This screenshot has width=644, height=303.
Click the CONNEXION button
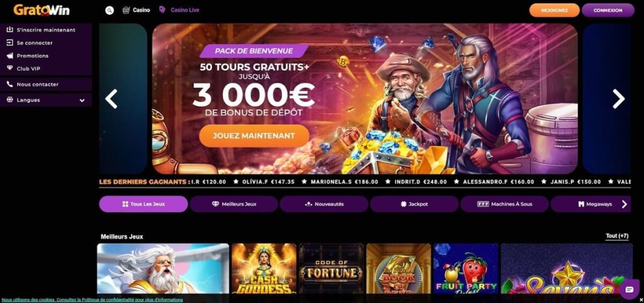click(608, 10)
